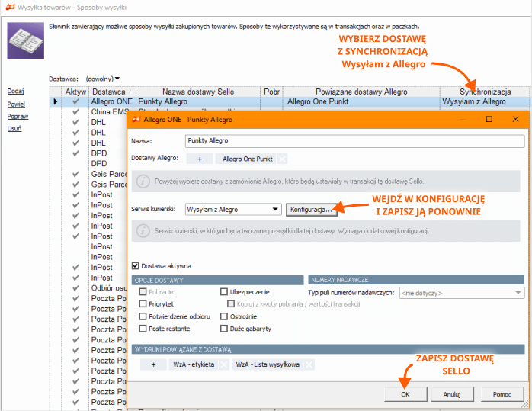The image size is (532, 411).
Task: Click the Dodaj link in left sidebar
Action: tap(14, 92)
